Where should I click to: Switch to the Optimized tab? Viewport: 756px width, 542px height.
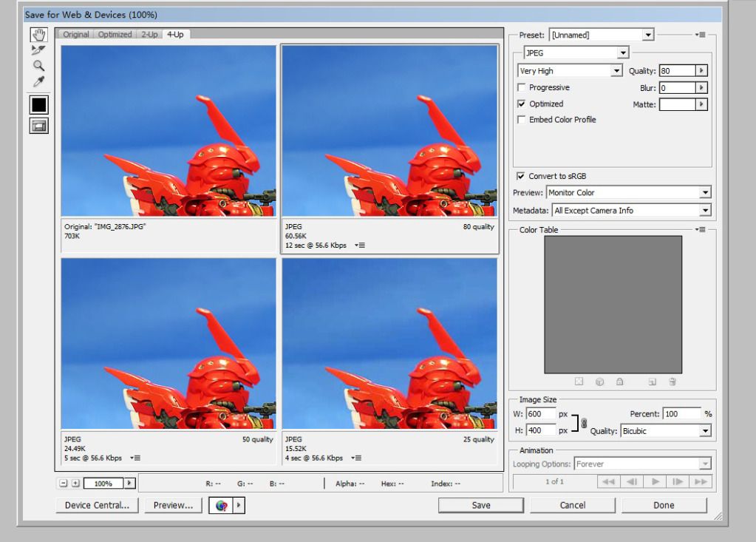[115, 34]
